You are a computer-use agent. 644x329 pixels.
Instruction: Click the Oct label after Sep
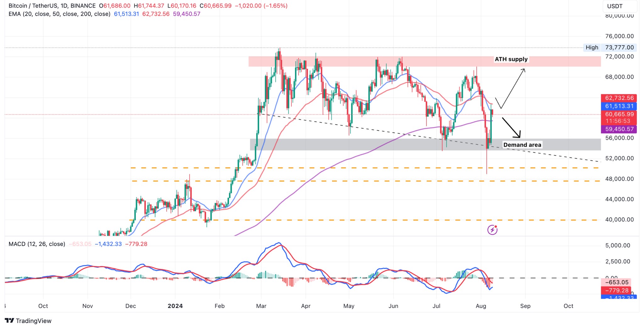click(x=569, y=306)
